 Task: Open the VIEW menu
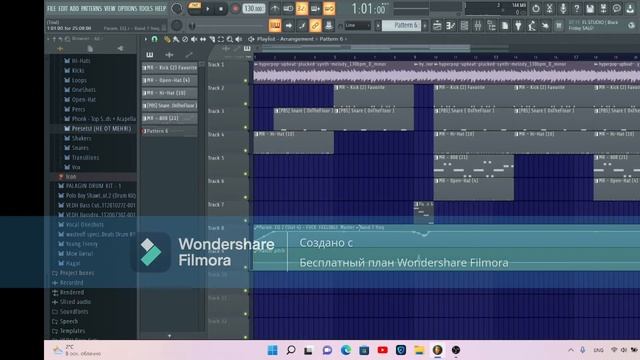(x=109, y=9)
